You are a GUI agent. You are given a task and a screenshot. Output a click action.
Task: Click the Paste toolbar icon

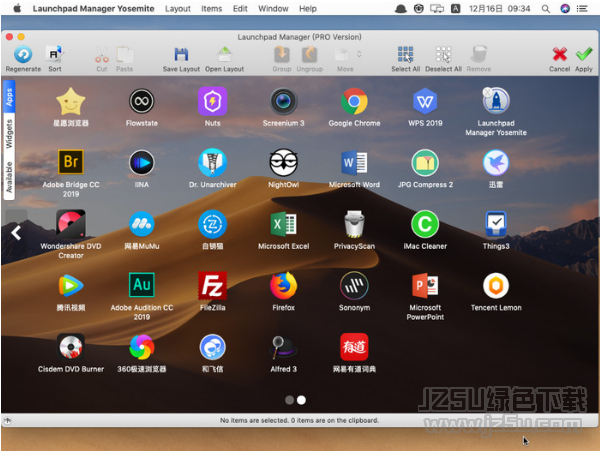(124, 55)
